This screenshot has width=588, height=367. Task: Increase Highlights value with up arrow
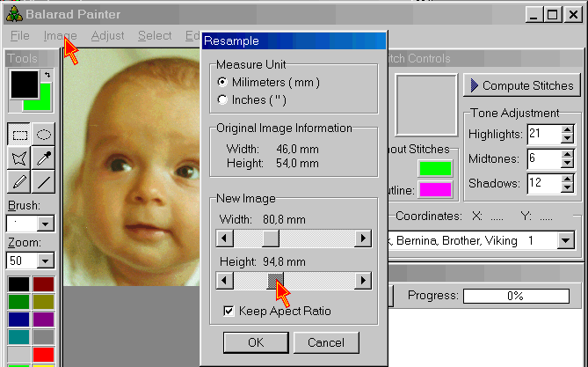click(568, 130)
